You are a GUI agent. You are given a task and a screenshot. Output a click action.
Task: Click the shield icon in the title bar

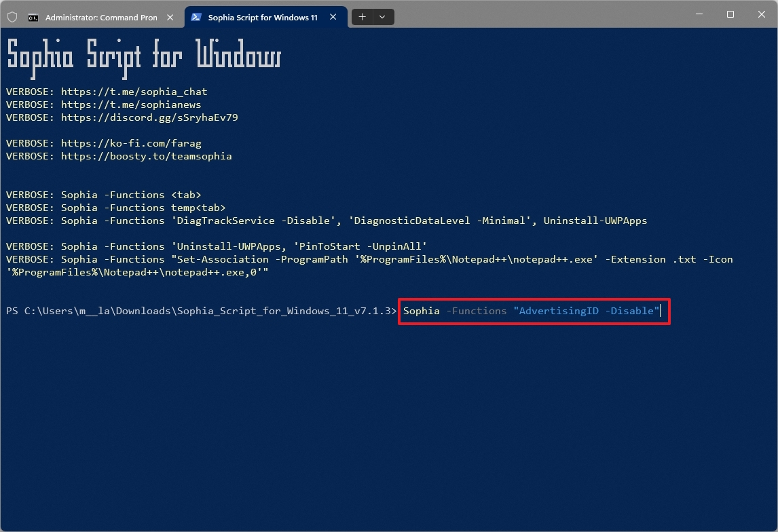(12, 17)
